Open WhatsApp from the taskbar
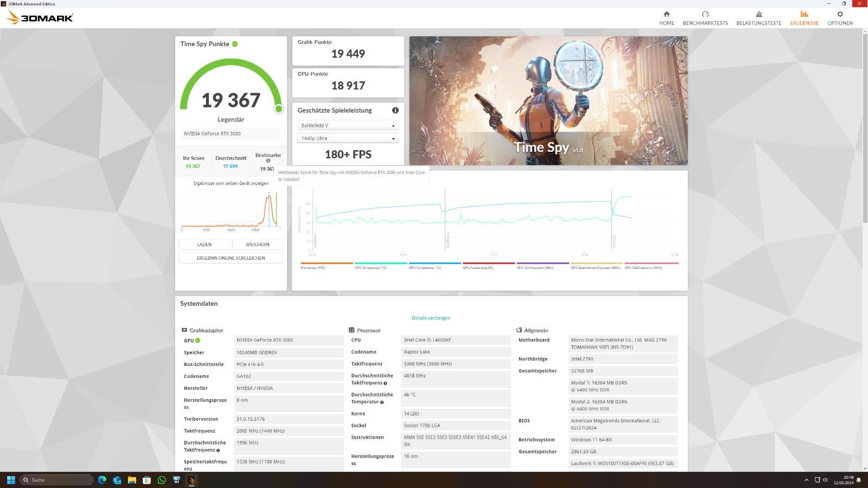This screenshot has height=488, width=868. tap(162, 480)
